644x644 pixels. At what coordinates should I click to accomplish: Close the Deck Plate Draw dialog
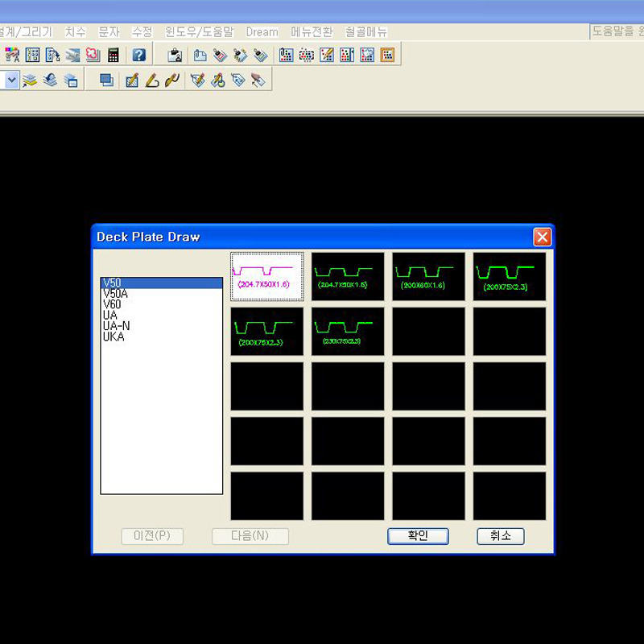(x=542, y=237)
